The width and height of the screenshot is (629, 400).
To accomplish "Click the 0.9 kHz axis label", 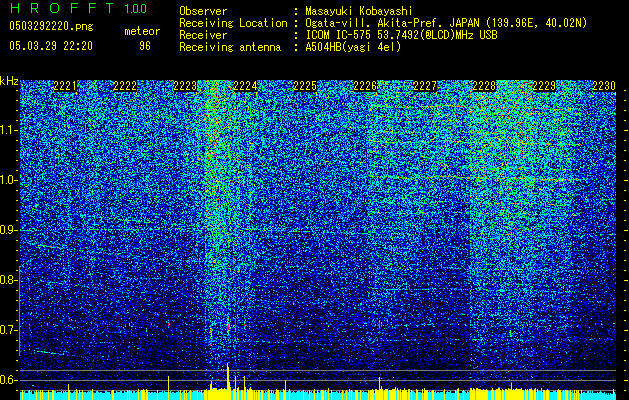I will (x=9, y=230).
